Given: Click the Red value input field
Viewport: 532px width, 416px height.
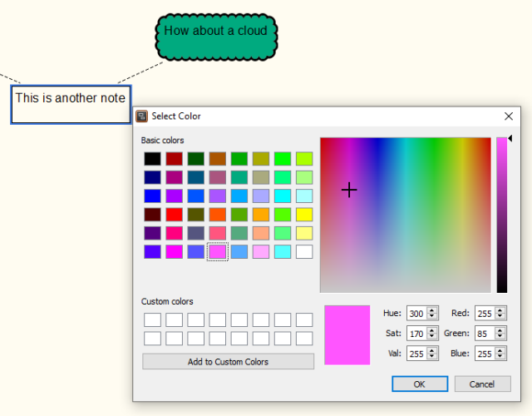Looking at the screenshot, I should click(x=483, y=314).
